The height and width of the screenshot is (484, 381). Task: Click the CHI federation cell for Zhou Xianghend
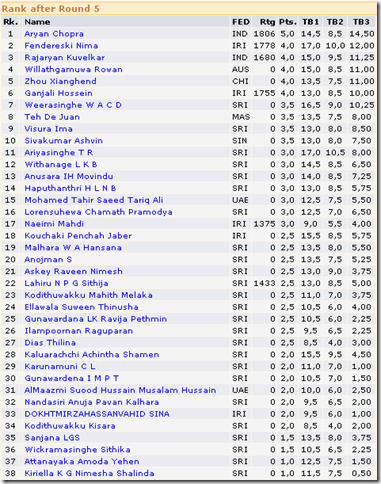(x=240, y=81)
